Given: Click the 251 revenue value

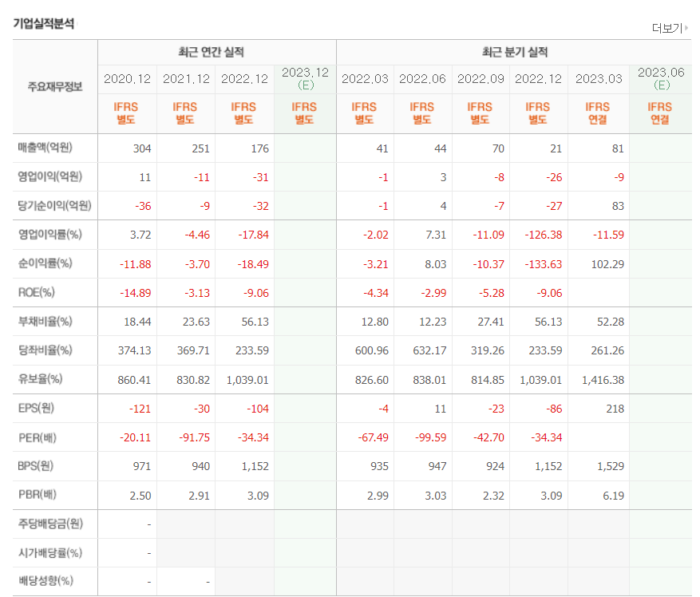Looking at the screenshot, I should [200, 148].
